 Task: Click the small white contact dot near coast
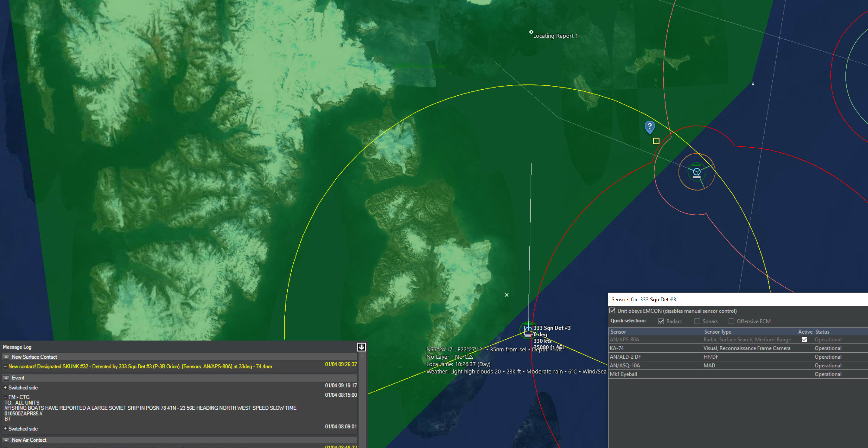(x=753, y=84)
